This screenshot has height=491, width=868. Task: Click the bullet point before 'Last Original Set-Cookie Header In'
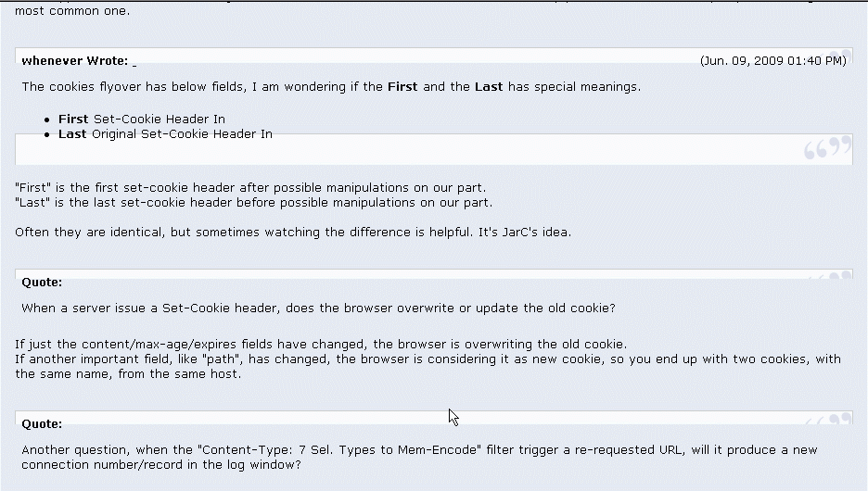47,134
